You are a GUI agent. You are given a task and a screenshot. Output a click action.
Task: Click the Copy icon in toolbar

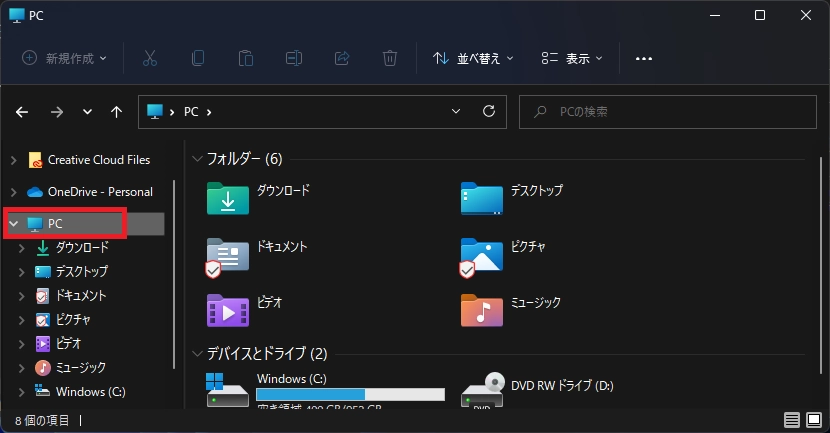(198, 58)
